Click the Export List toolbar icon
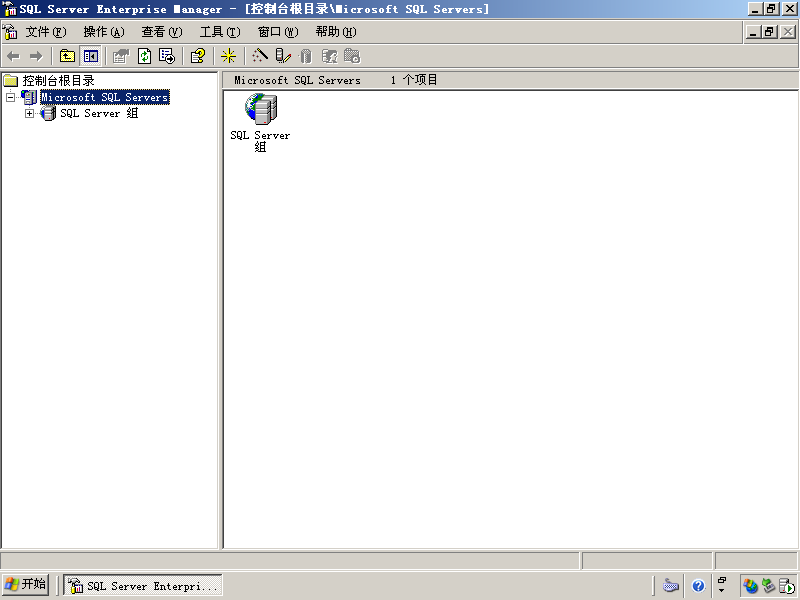 [167, 56]
